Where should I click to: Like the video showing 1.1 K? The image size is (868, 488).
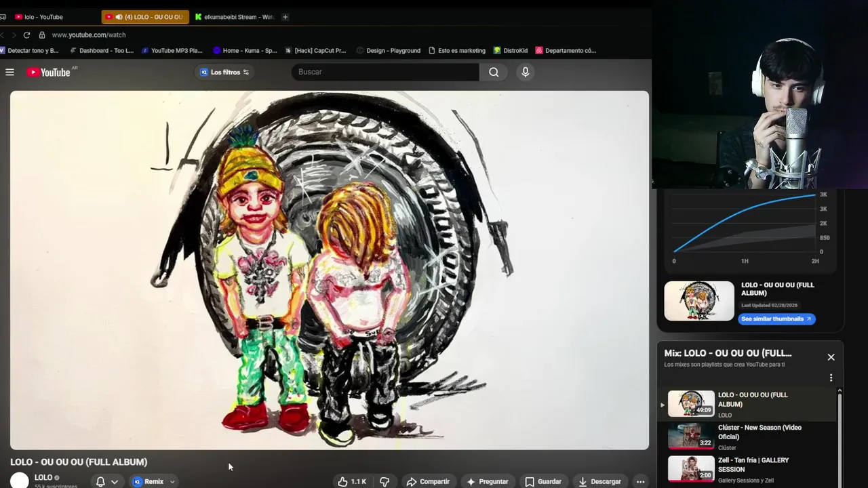(x=352, y=481)
